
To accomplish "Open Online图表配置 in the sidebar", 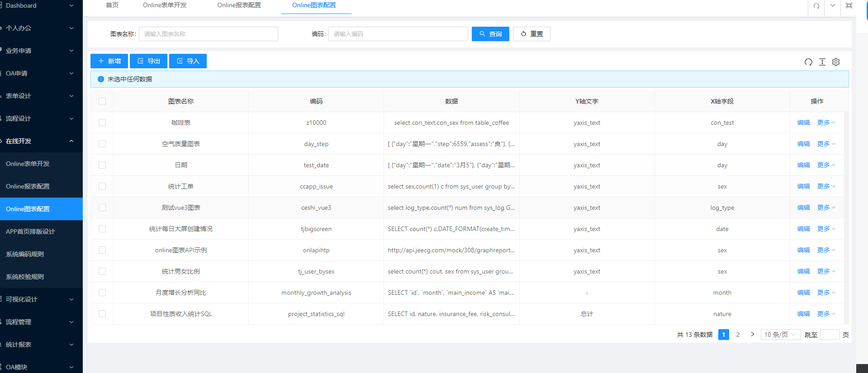I will tap(41, 209).
